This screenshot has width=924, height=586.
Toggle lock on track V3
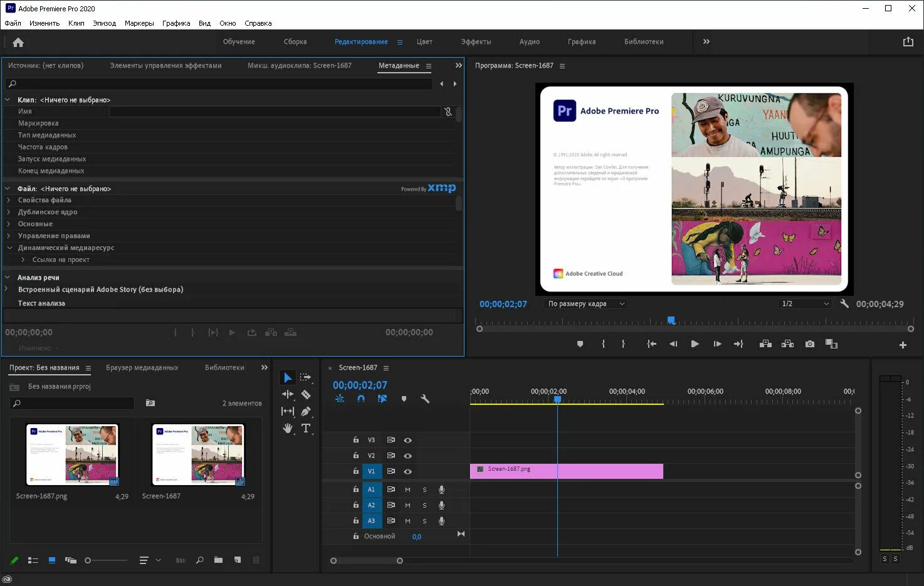[356, 440]
